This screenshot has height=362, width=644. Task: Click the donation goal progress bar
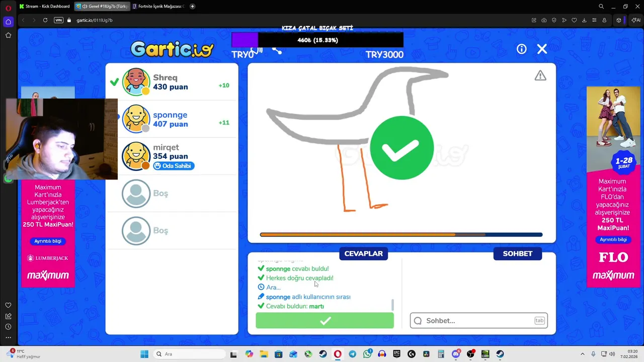tap(317, 40)
